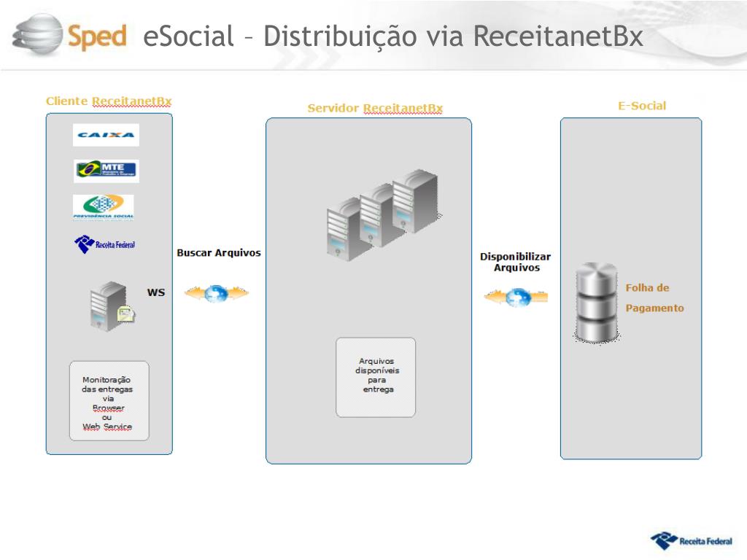The height and width of the screenshot is (560, 747).
Task: Click the 'Folha de' text
Action: point(648,287)
